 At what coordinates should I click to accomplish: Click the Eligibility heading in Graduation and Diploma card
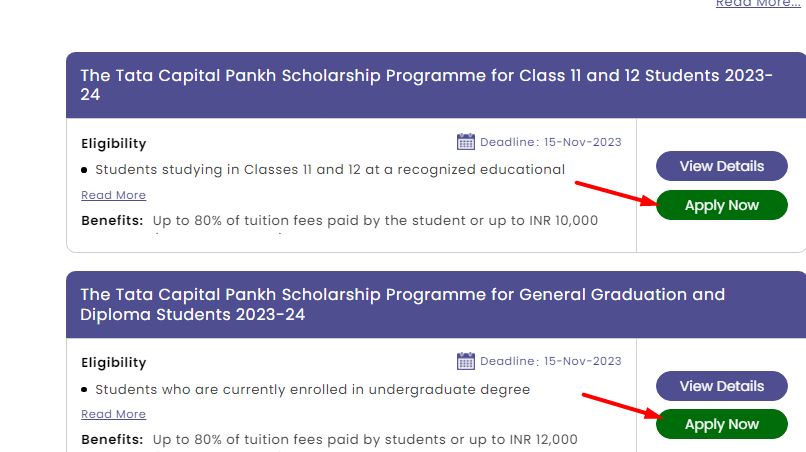tap(114, 363)
